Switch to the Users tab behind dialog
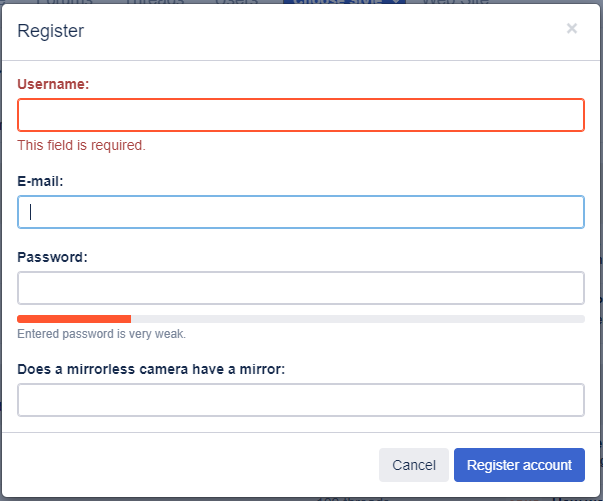 [238, 3]
